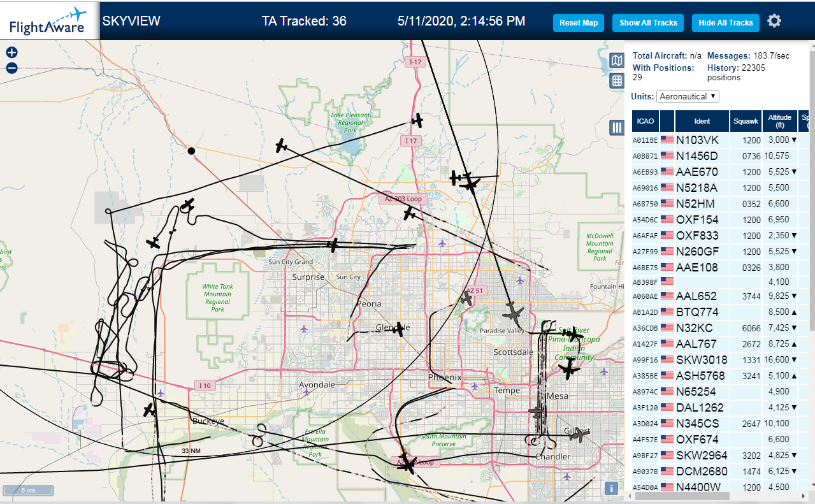Select the AAE670 aircraft row
The width and height of the screenshot is (815, 504).
[x=720, y=172]
